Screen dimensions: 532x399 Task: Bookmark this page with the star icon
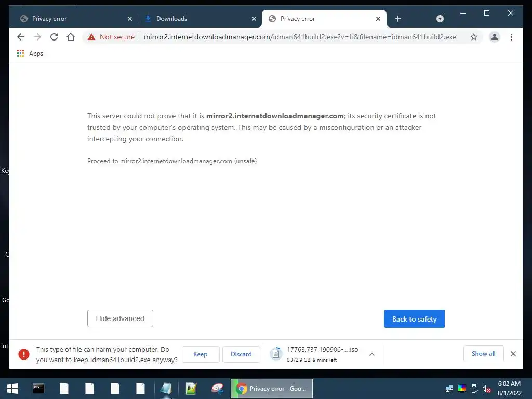(x=474, y=37)
